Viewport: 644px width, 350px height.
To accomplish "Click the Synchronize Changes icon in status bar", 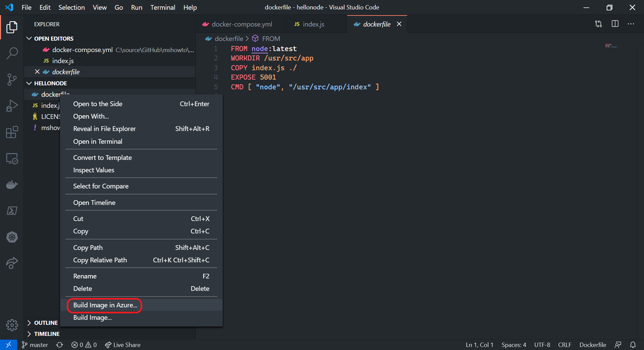I will (x=60, y=345).
